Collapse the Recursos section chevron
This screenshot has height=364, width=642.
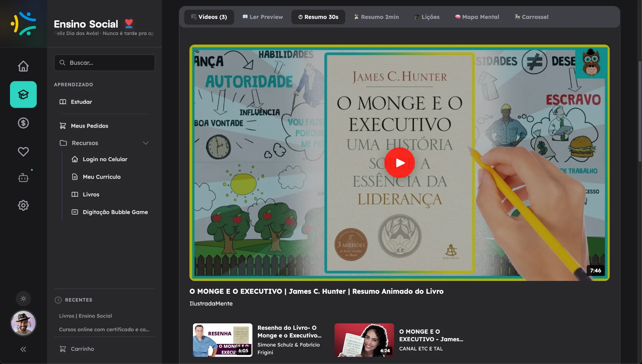(x=146, y=143)
